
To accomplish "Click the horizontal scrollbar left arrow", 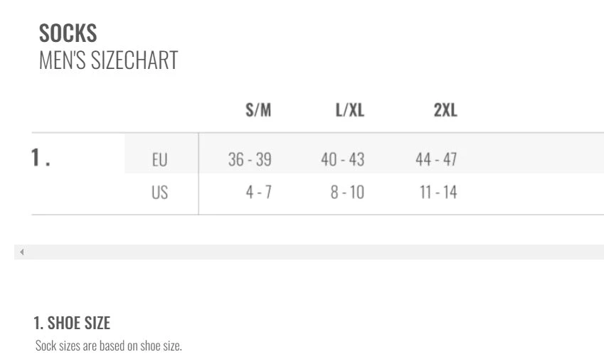I will (x=21, y=252).
